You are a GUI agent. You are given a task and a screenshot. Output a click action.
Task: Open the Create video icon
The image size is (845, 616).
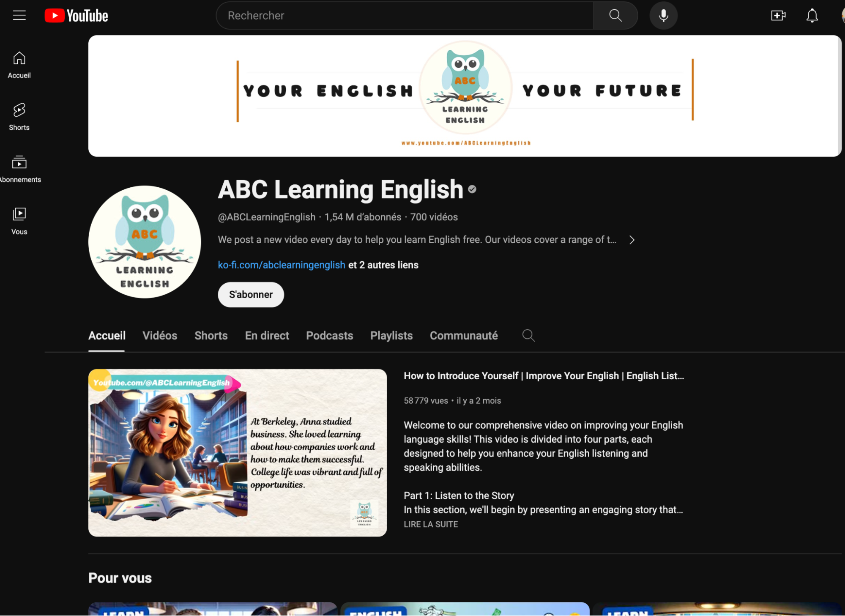click(x=778, y=16)
